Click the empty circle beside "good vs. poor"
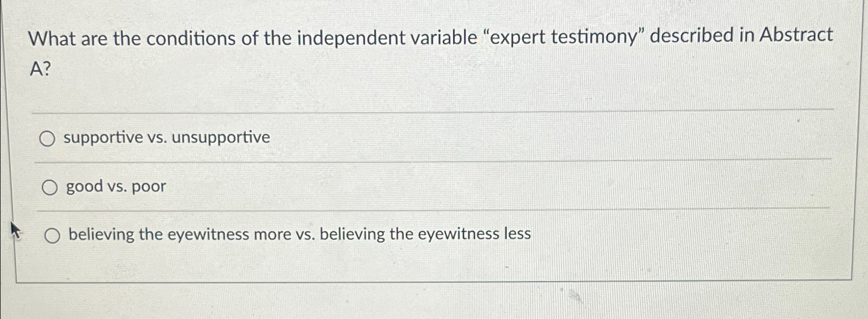Screen dimensions: 868x319 [x=50, y=187]
